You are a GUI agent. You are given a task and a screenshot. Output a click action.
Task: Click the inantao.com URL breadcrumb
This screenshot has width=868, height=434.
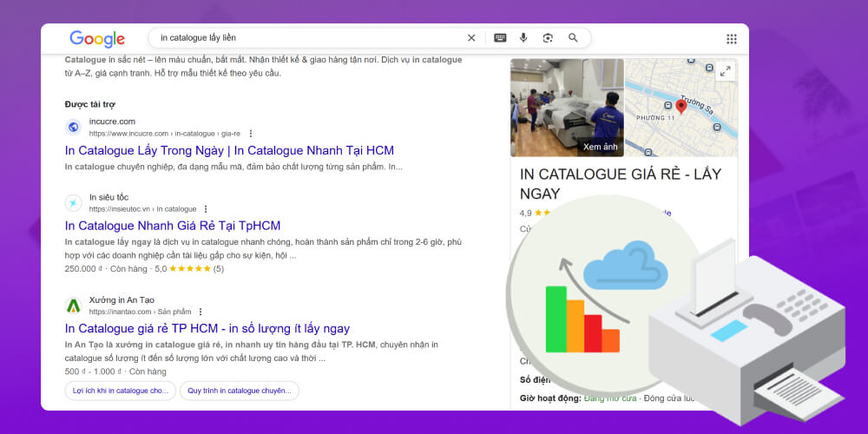(140, 312)
